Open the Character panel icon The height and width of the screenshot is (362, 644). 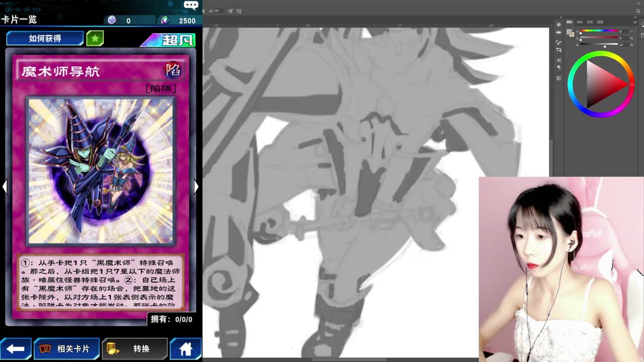[558, 60]
